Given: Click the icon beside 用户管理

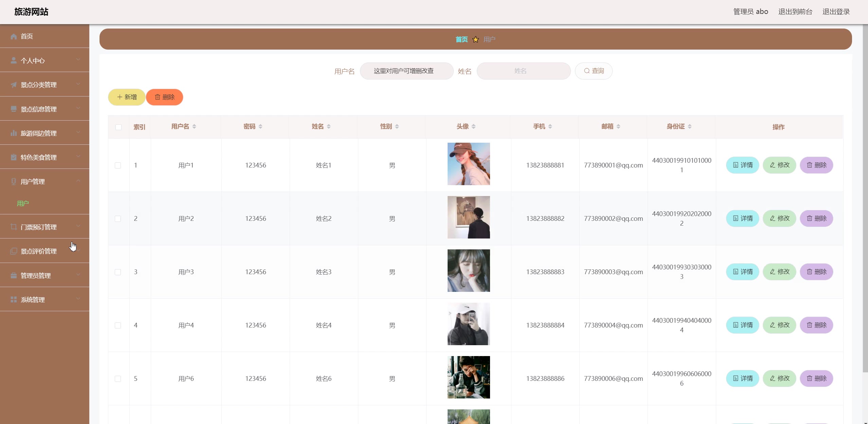Looking at the screenshot, I should (14, 181).
